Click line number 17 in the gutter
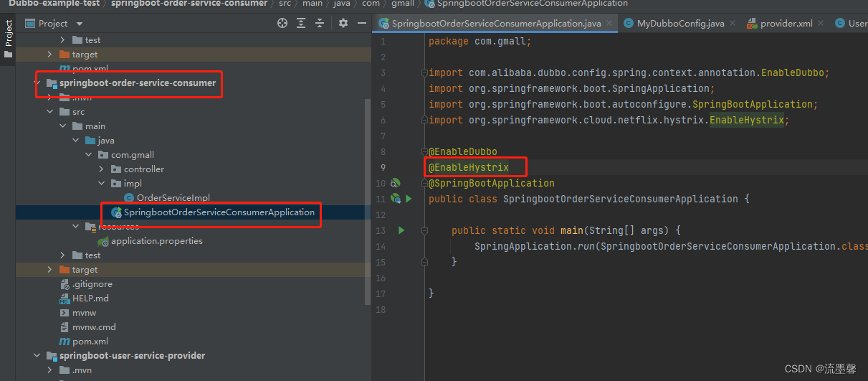This screenshot has width=868, height=381. coord(380,293)
